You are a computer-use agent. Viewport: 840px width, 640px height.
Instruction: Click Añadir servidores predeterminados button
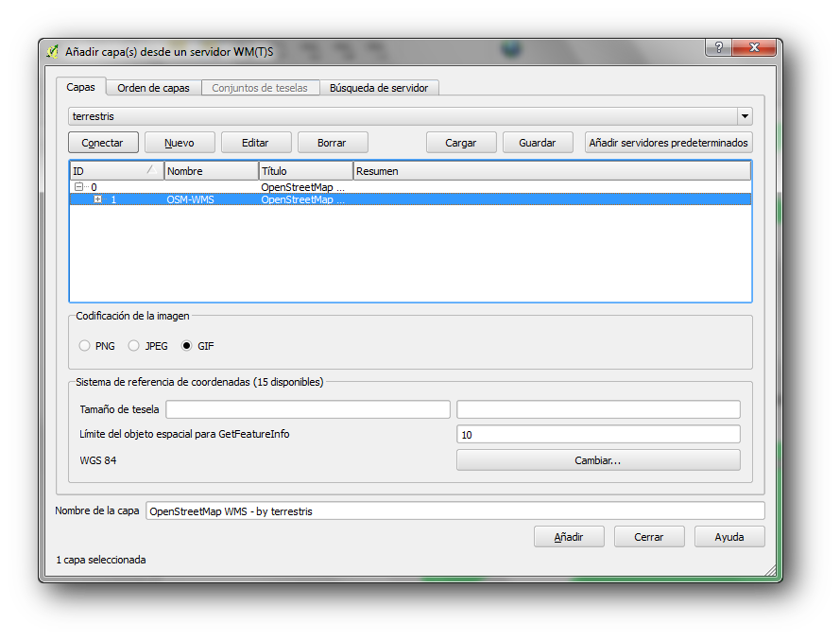tap(669, 143)
